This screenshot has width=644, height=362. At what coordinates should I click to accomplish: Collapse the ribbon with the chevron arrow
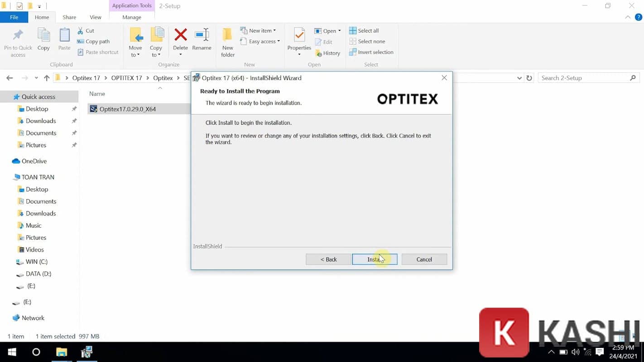click(x=627, y=17)
